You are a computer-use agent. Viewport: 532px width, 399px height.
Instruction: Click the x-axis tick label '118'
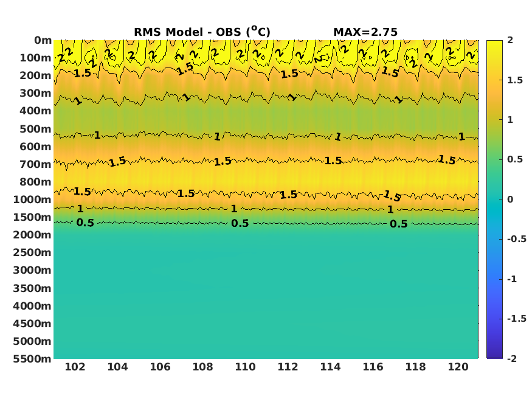pyautogui.click(x=416, y=367)
